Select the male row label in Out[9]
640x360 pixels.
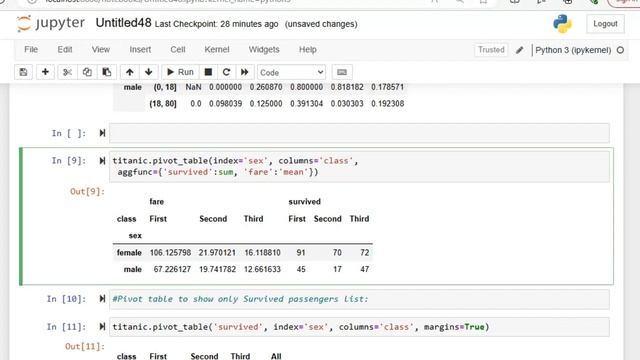133,269
